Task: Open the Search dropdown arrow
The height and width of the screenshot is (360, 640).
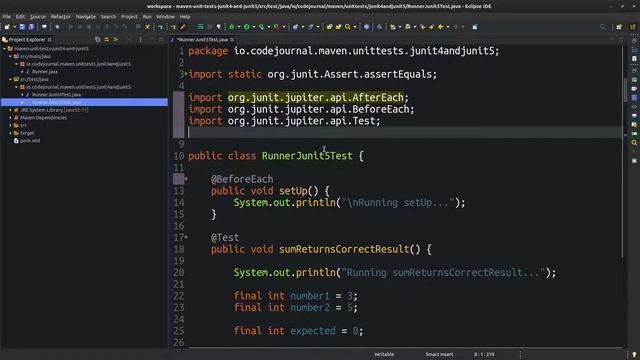Action: pyautogui.click(x=355, y=27)
